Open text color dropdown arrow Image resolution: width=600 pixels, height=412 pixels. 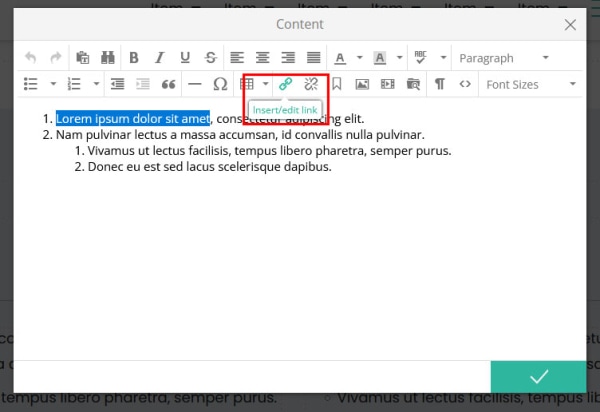[360, 58]
